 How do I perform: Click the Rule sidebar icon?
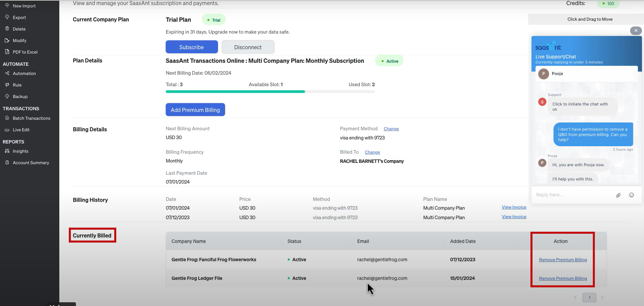click(x=7, y=84)
